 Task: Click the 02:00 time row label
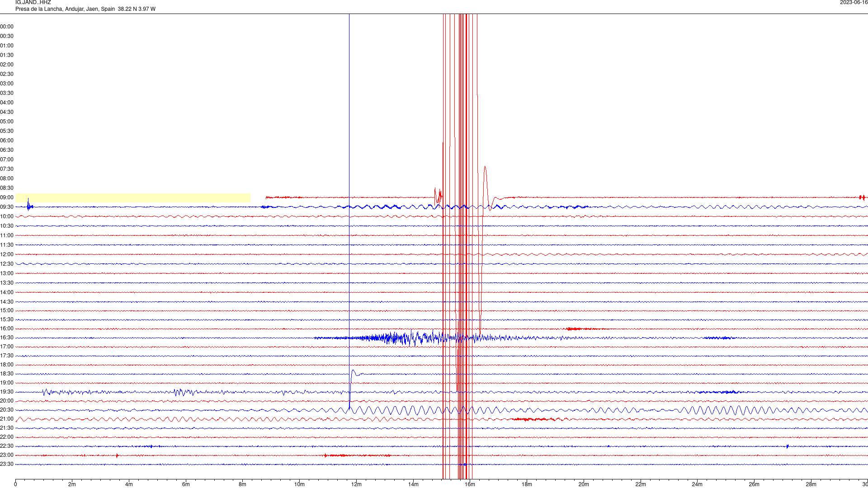(7, 65)
